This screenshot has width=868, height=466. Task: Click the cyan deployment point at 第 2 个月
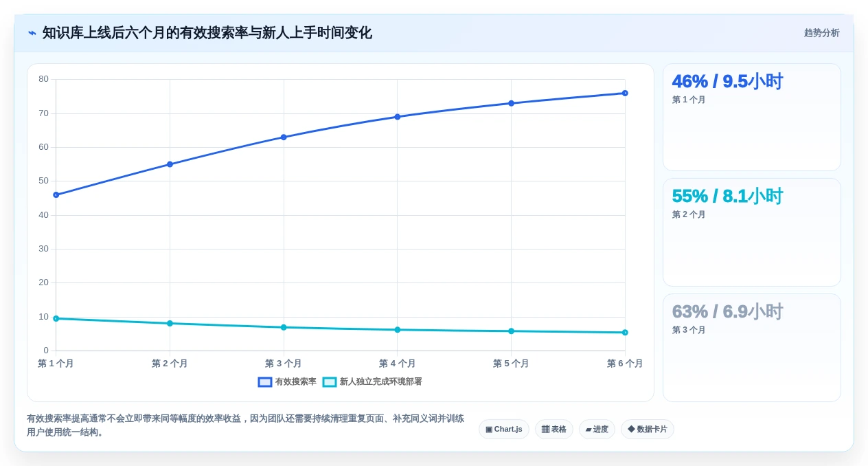click(x=170, y=324)
